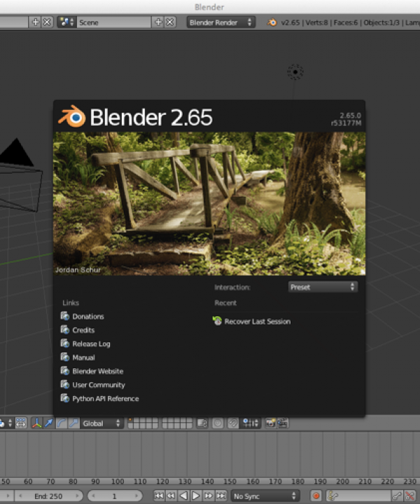Edit the Scene name field

click(x=114, y=22)
